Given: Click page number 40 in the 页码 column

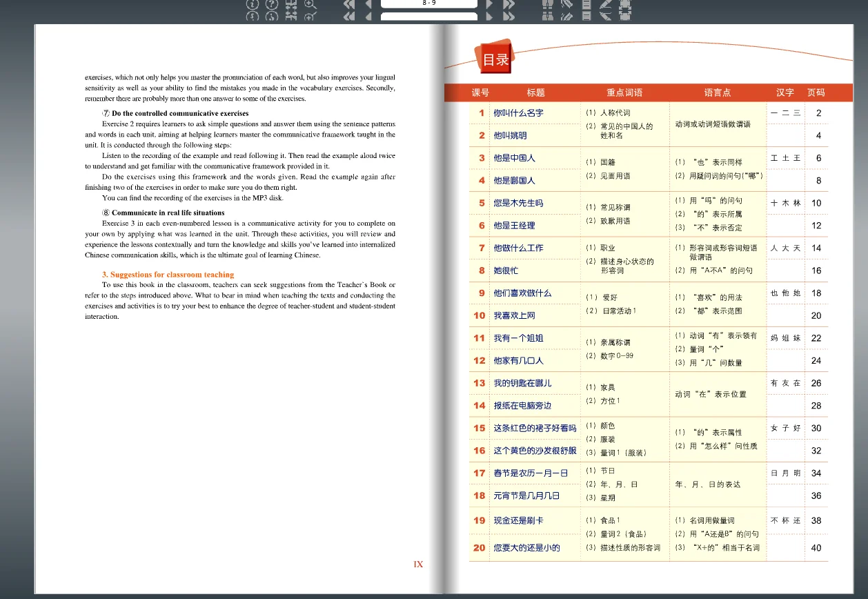Looking at the screenshot, I should [x=816, y=548].
